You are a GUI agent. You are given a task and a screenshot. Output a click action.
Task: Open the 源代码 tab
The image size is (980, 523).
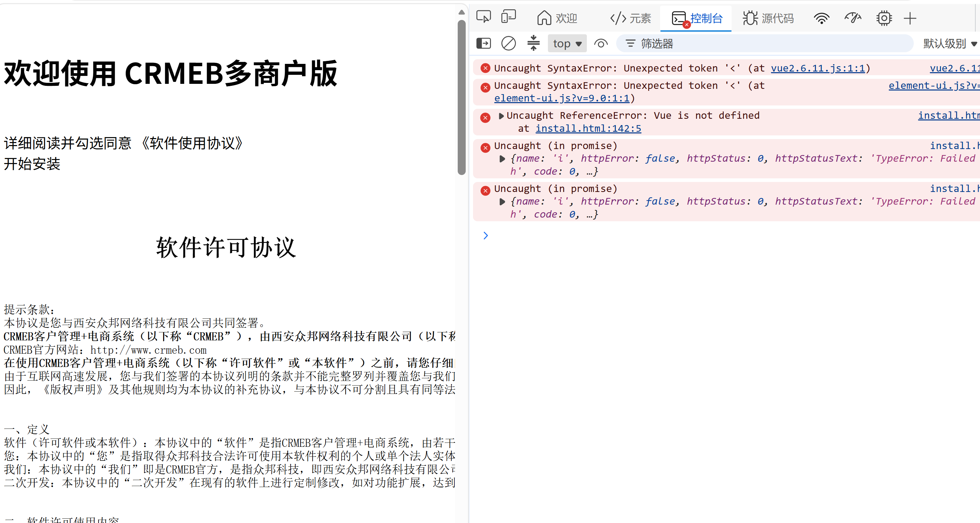768,18
